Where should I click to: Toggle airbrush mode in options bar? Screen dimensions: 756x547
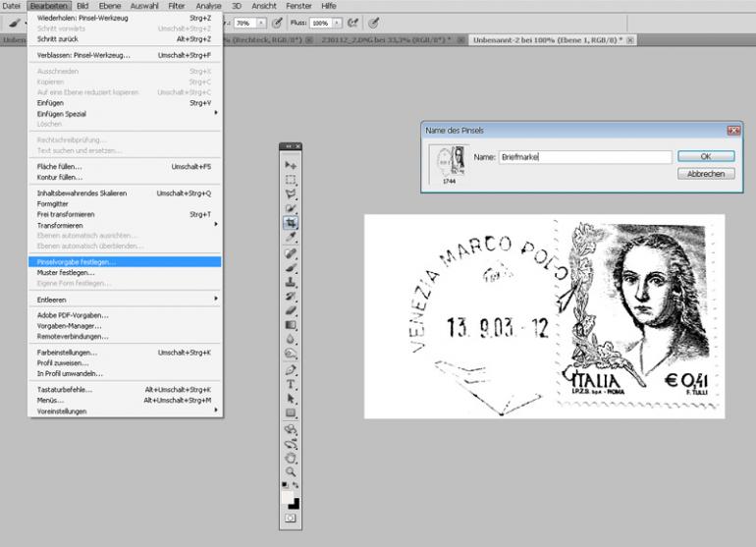pos(352,23)
